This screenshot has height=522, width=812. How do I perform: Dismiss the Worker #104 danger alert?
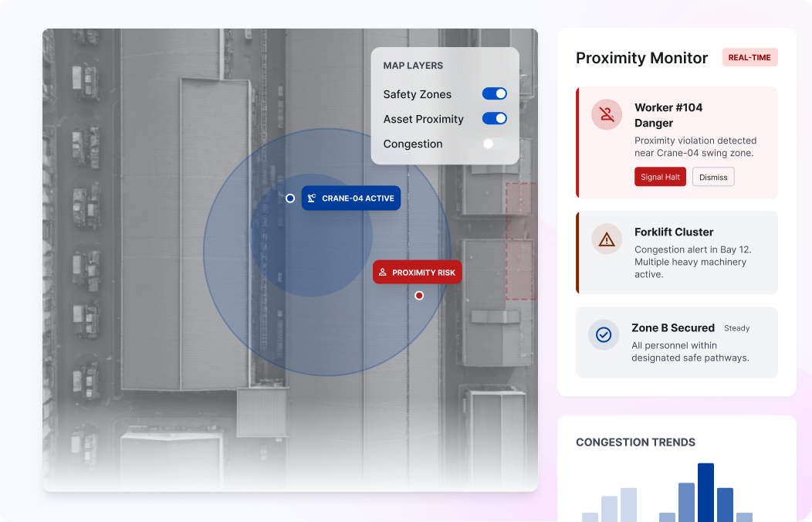(712, 177)
